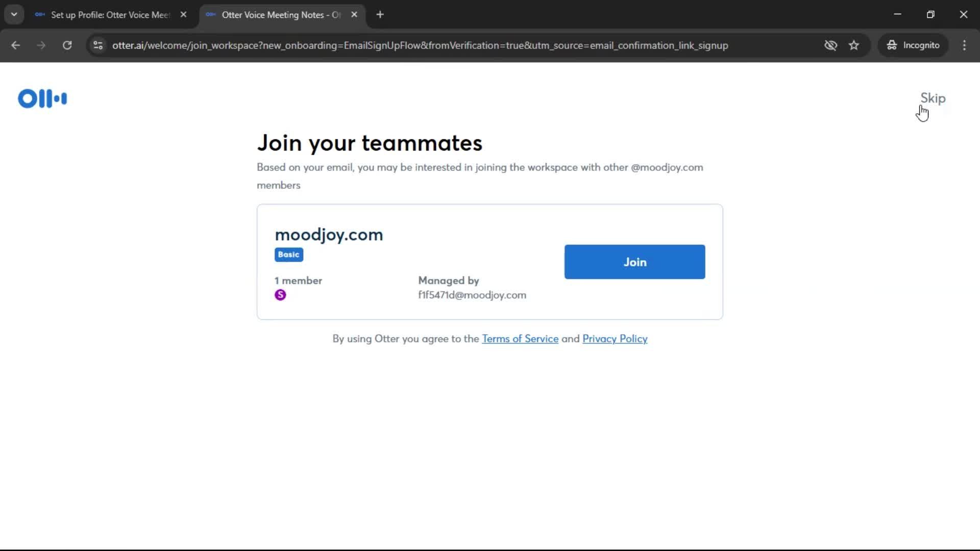Open the Chrome three-dot menu
Screen dimensions: 980x551
[964, 45]
